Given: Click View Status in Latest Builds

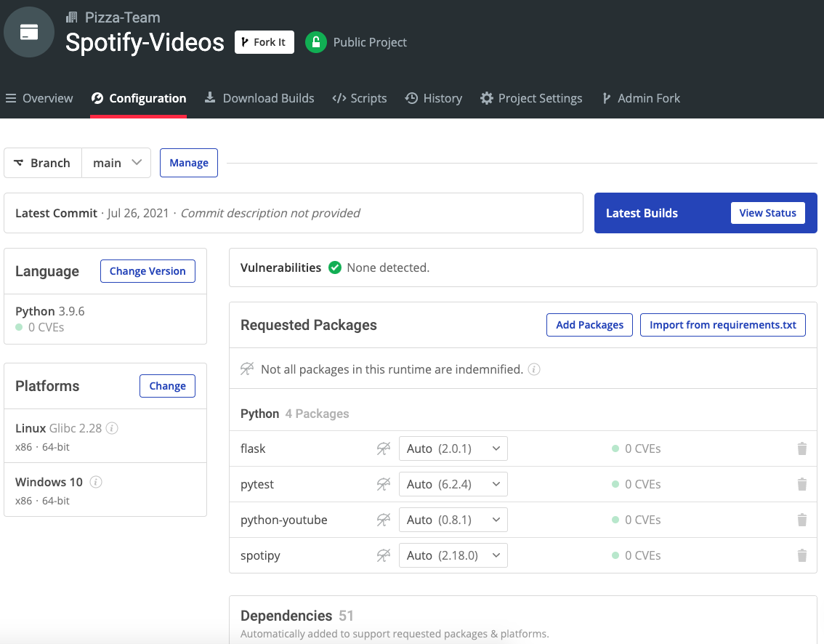Looking at the screenshot, I should pyautogui.click(x=767, y=213).
